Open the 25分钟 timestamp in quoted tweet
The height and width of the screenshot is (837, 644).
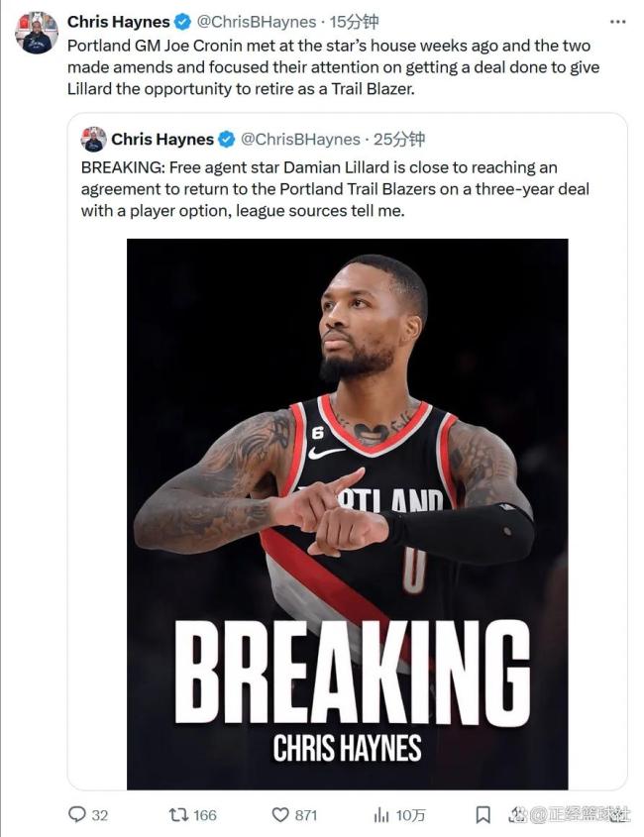[x=399, y=140]
